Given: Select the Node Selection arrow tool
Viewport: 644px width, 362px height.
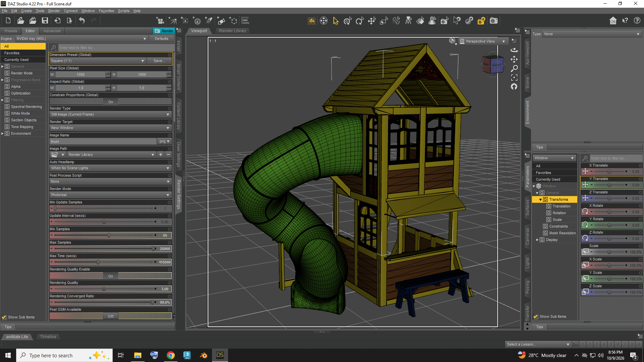Looking at the screenshot, I should click(335, 21).
